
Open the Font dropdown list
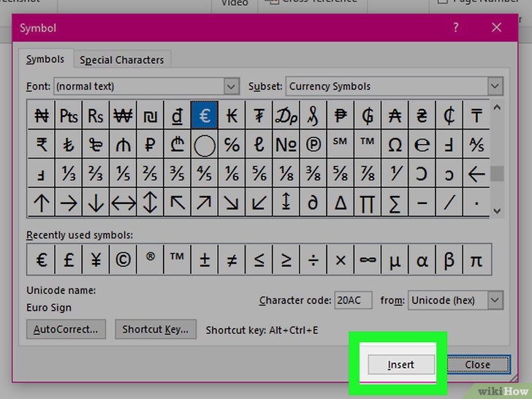pyautogui.click(x=232, y=86)
